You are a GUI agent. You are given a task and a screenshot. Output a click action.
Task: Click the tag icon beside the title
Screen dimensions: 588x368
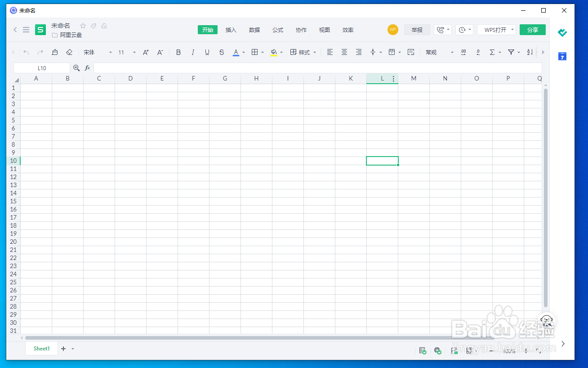tap(94, 26)
